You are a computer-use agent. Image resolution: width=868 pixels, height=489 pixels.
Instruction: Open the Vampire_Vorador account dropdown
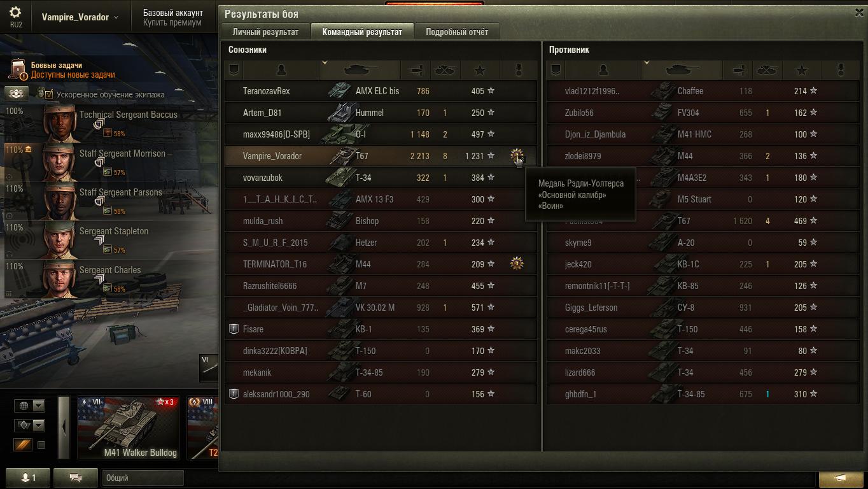(x=80, y=17)
